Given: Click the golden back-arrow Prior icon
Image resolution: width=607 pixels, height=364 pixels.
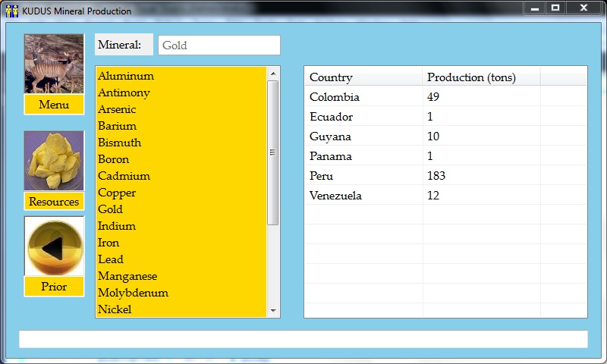Looking at the screenshot, I should click(54, 246).
